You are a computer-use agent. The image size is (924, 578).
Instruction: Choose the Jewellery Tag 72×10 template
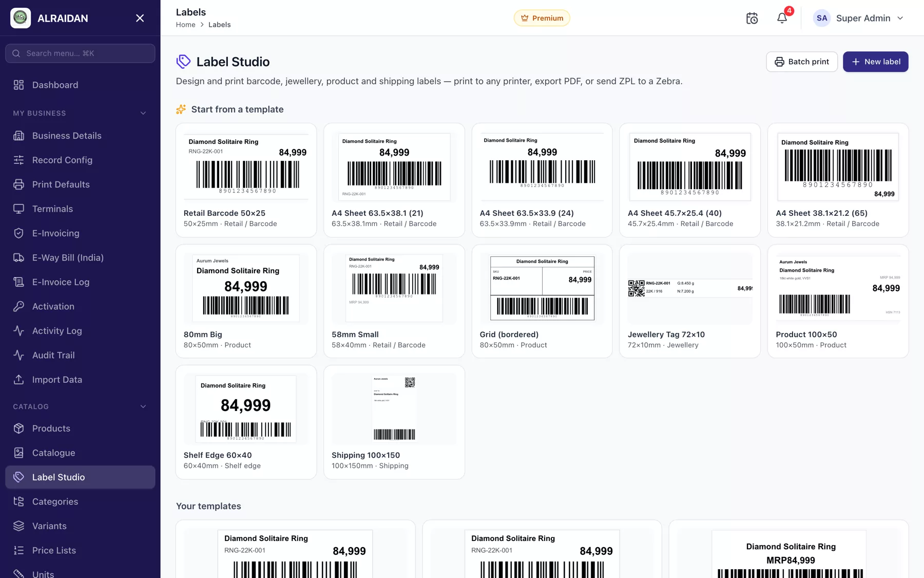click(x=690, y=301)
